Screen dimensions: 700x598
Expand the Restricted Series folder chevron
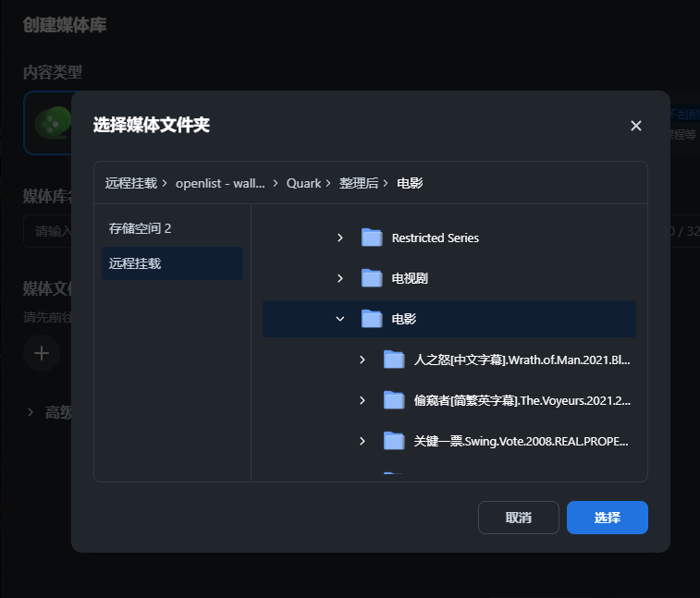click(340, 238)
